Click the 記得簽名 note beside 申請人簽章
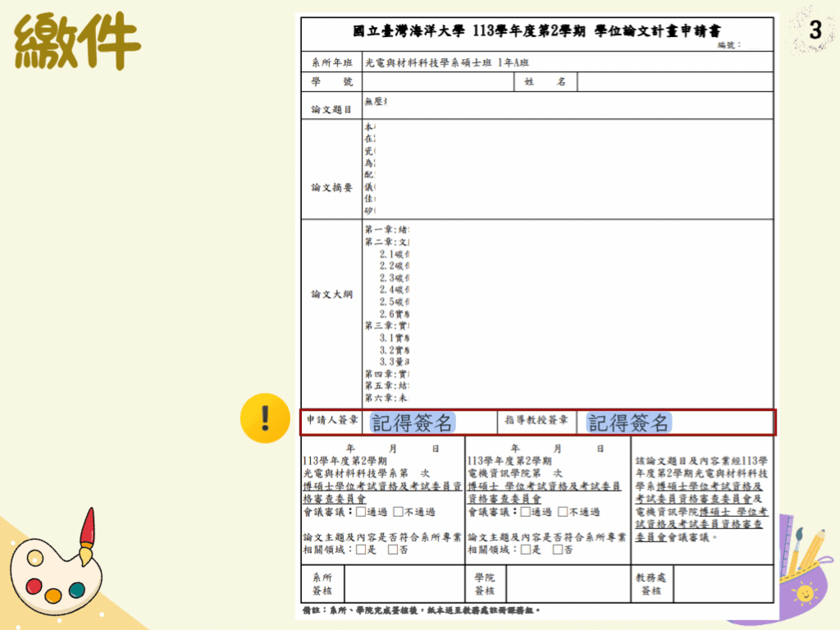This screenshot has width=840, height=630. [x=413, y=422]
